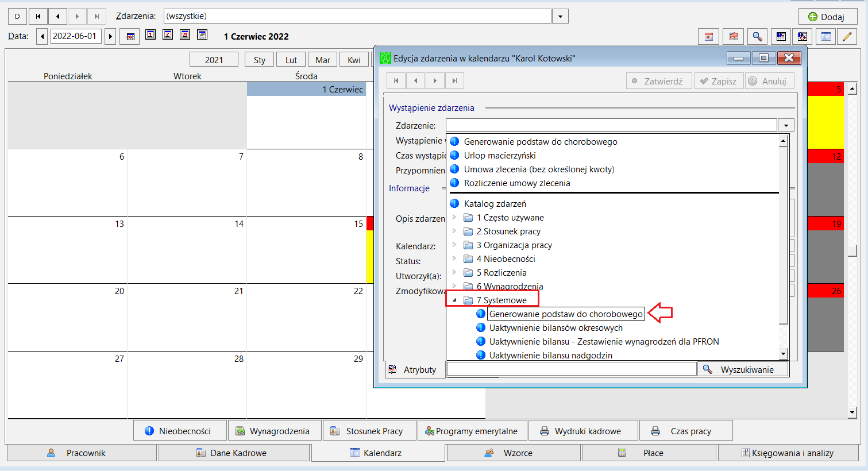The height and width of the screenshot is (471, 868).
Task: Expand the 4 Nieobecności folder
Action: (454, 258)
